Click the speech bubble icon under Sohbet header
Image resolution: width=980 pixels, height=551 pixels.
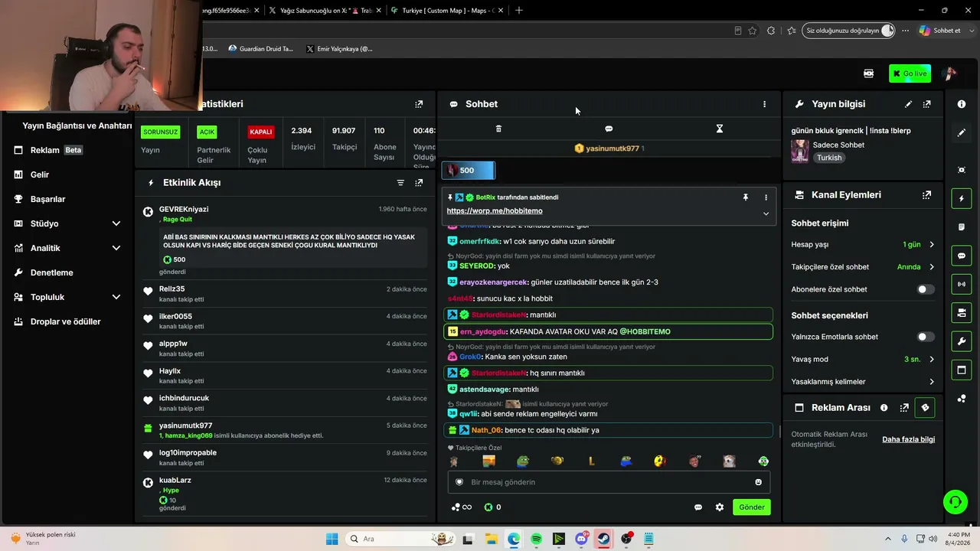pyautogui.click(x=609, y=129)
